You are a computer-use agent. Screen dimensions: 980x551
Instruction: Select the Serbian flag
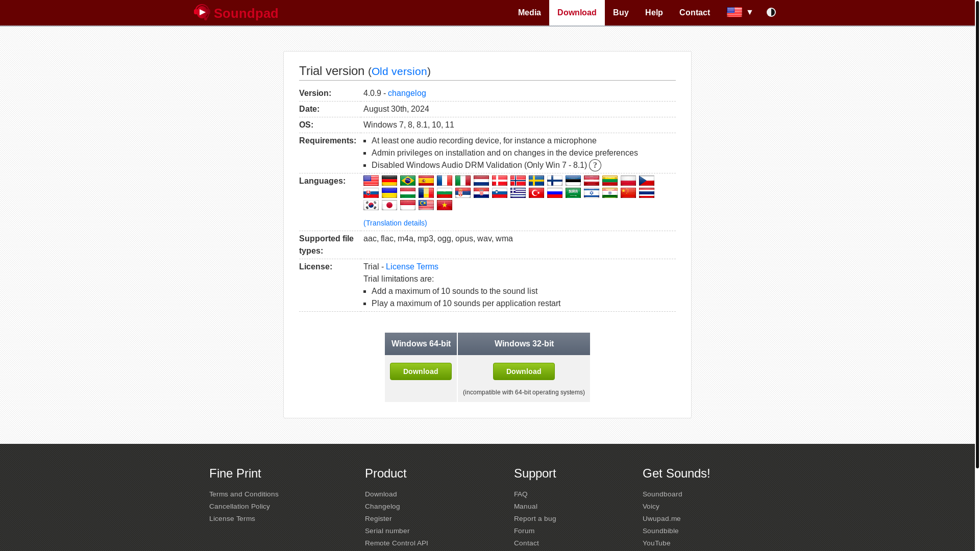tap(463, 193)
